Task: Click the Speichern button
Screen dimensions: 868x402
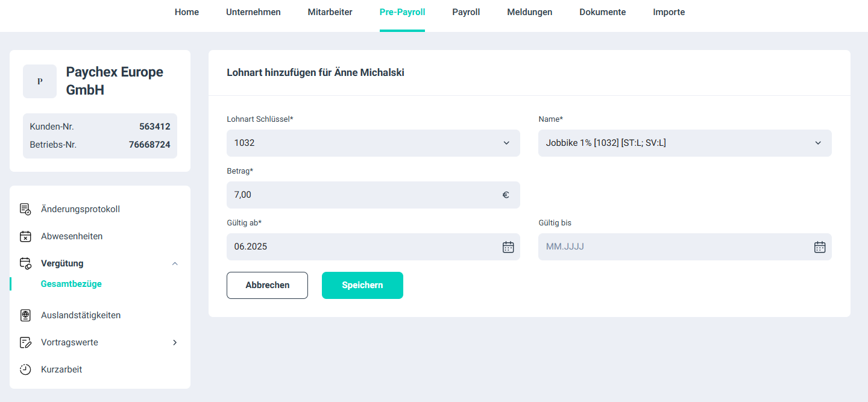Action: (x=362, y=284)
